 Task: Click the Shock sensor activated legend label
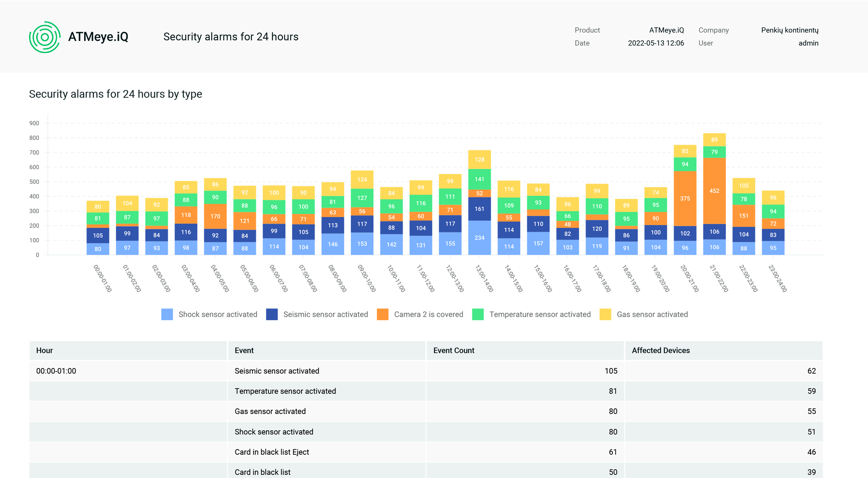[218, 314]
